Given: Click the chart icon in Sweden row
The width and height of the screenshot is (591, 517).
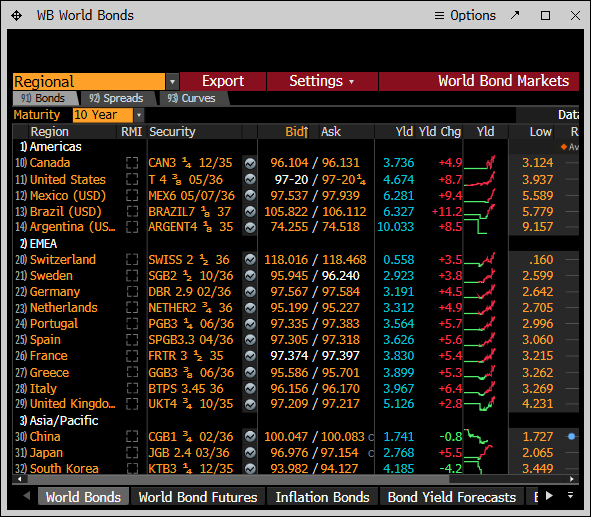Looking at the screenshot, I should tap(250, 276).
